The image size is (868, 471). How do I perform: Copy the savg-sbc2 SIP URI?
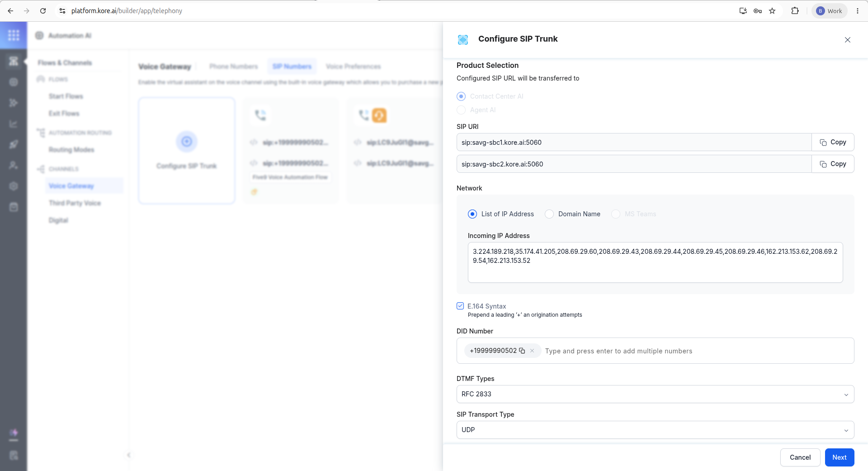[x=833, y=164]
